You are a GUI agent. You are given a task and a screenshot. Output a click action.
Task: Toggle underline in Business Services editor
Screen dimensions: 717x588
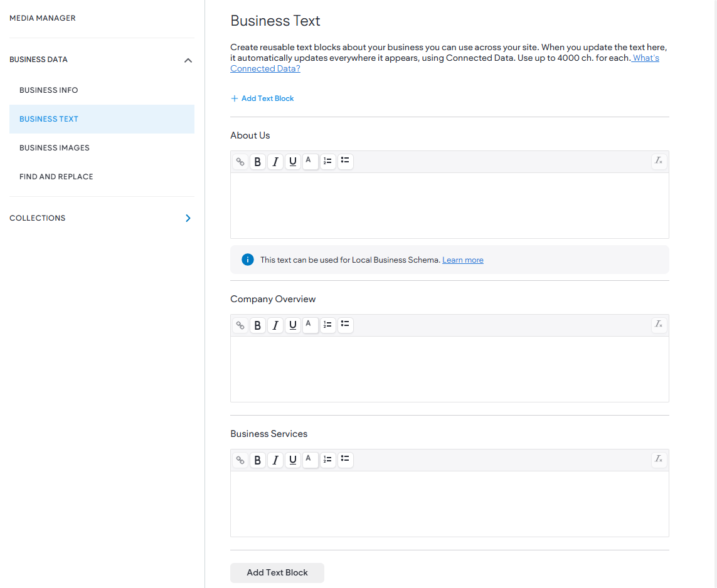tap(293, 459)
